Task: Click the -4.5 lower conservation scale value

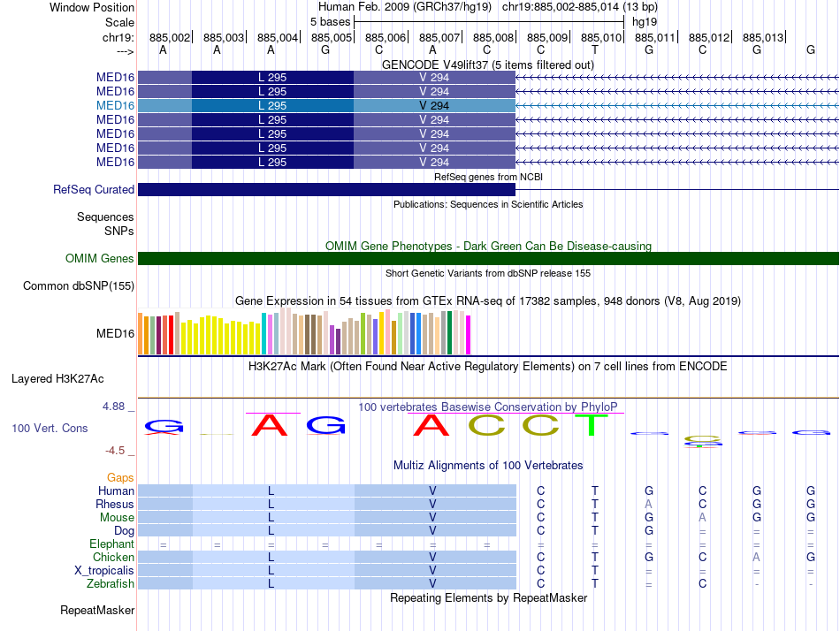Action: click(x=115, y=451)
